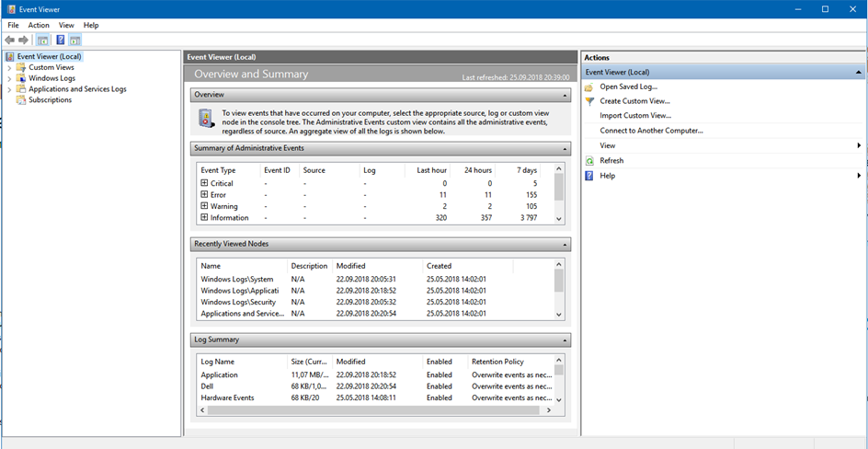Expand the Warning event type row
This screenshot has height=449, width=868.
coord(205,206)
